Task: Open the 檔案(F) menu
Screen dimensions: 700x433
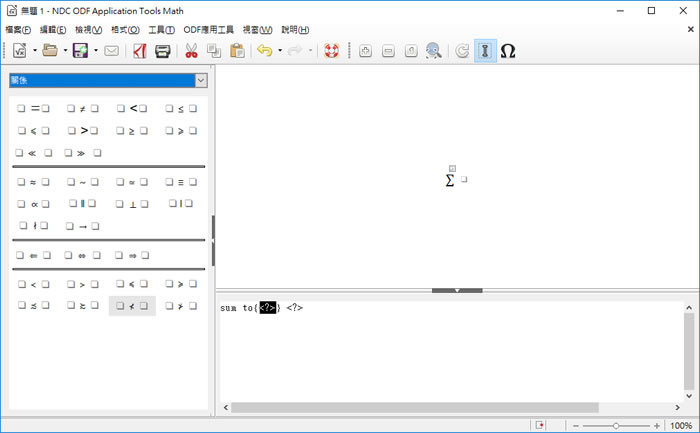Action: tap(18, 30)
